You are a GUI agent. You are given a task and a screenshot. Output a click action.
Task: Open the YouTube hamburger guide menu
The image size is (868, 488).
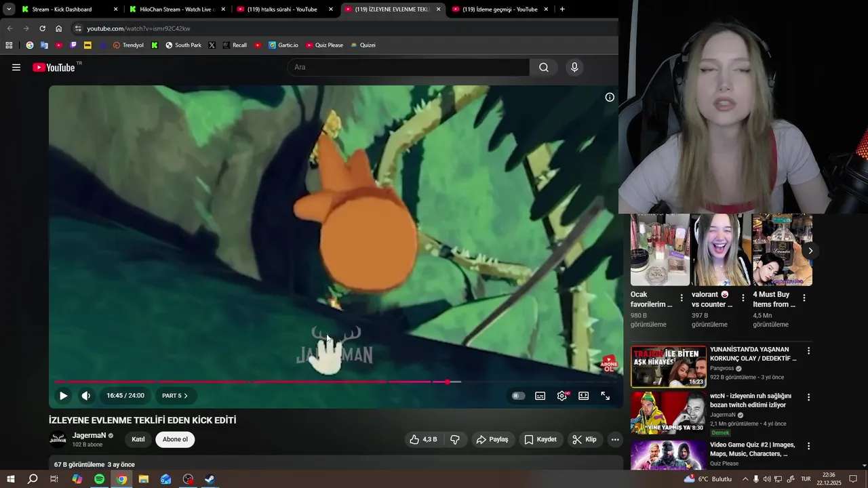16,67
